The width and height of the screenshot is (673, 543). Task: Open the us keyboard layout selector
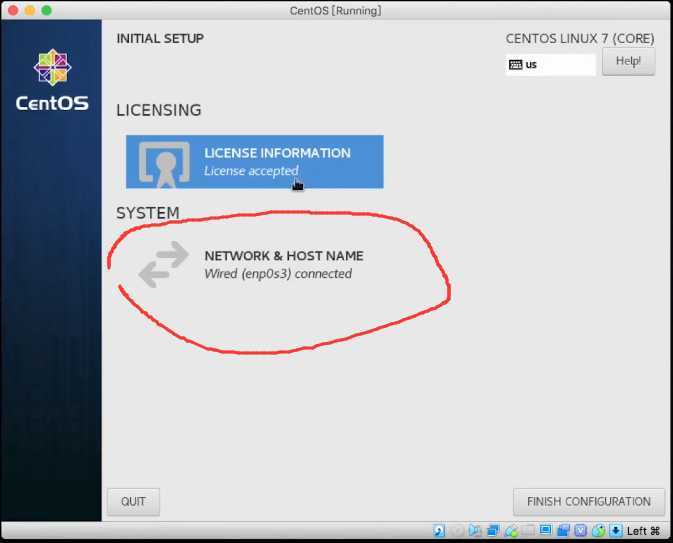[551, 64]
